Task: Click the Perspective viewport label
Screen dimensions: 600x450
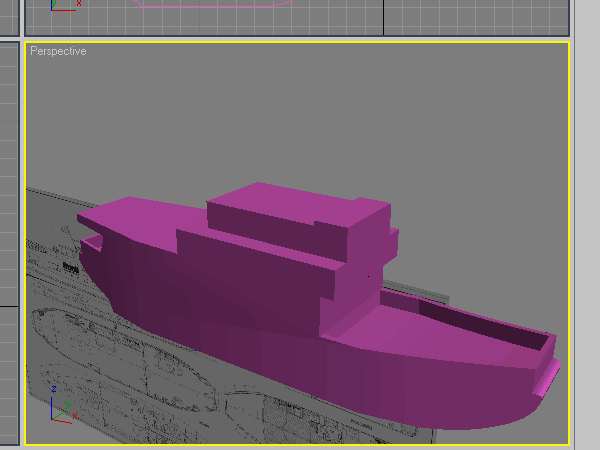Action: (58, 51)
